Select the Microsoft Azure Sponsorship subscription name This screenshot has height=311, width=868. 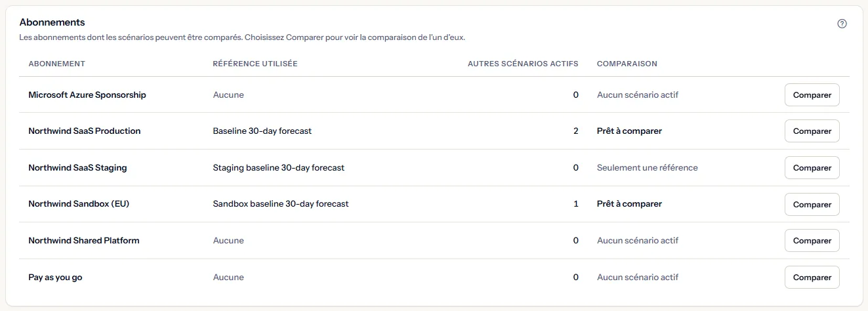coord(87,94)
